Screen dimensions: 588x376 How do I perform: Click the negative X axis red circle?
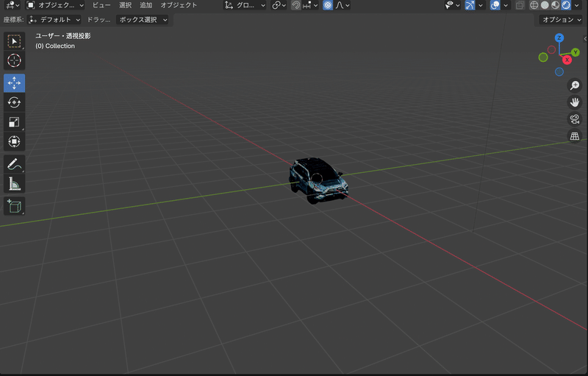(x=551, y=49)
